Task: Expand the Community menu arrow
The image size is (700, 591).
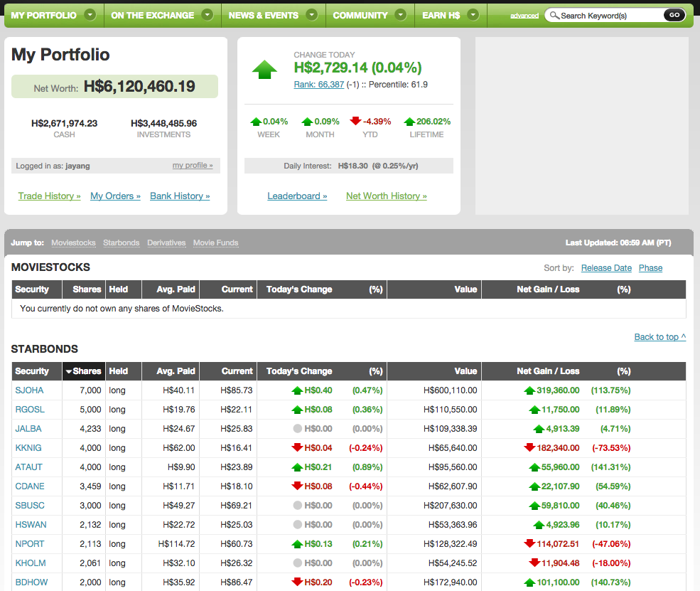Action: (x=401, y=15)
